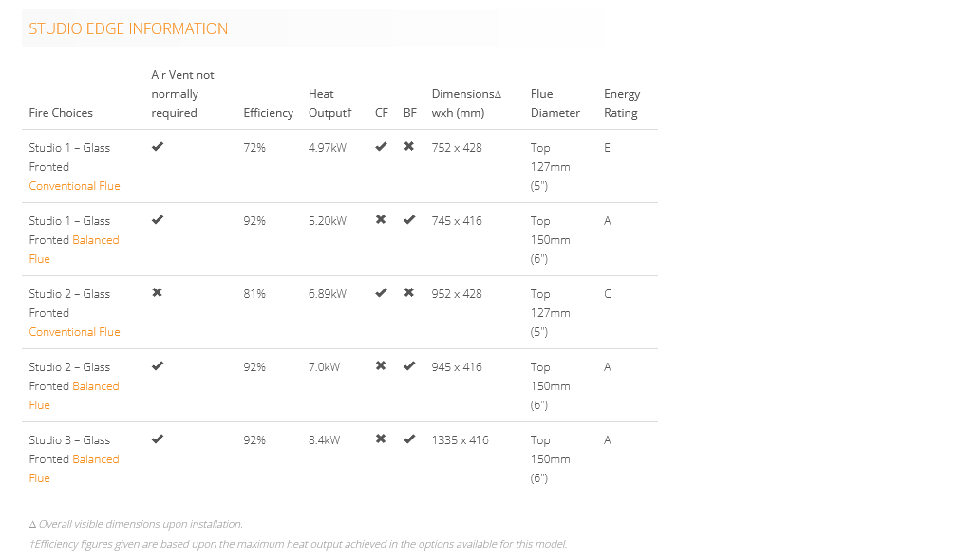This screenshot has width=978, height=560.
Task: Click the Studio 1 Conventional Flue link
Action: (74, 186)
